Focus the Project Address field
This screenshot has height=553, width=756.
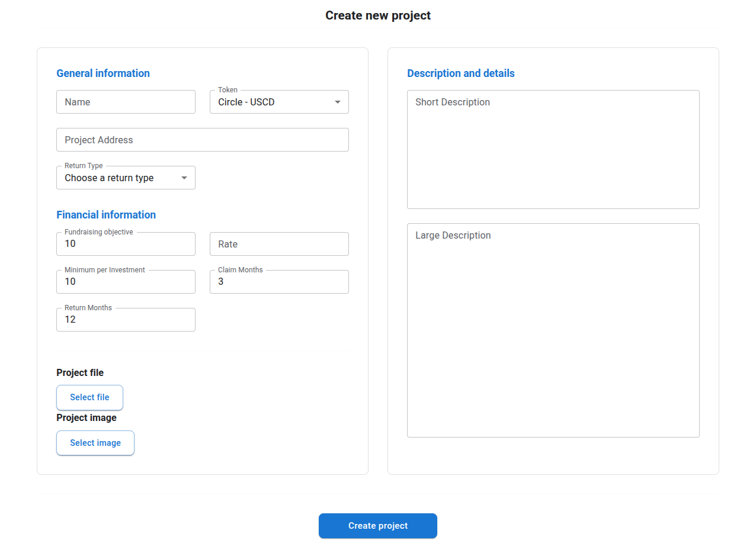(202, 140)
